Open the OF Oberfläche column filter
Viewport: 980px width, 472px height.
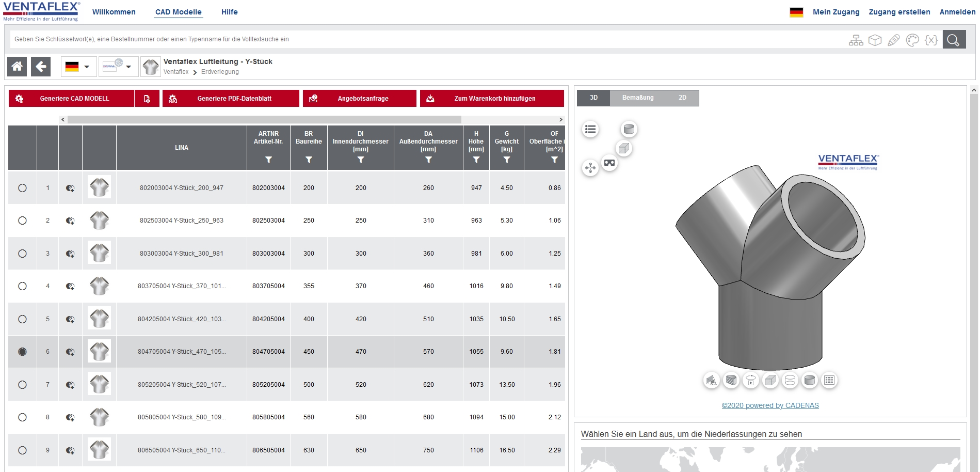(554, 160)
